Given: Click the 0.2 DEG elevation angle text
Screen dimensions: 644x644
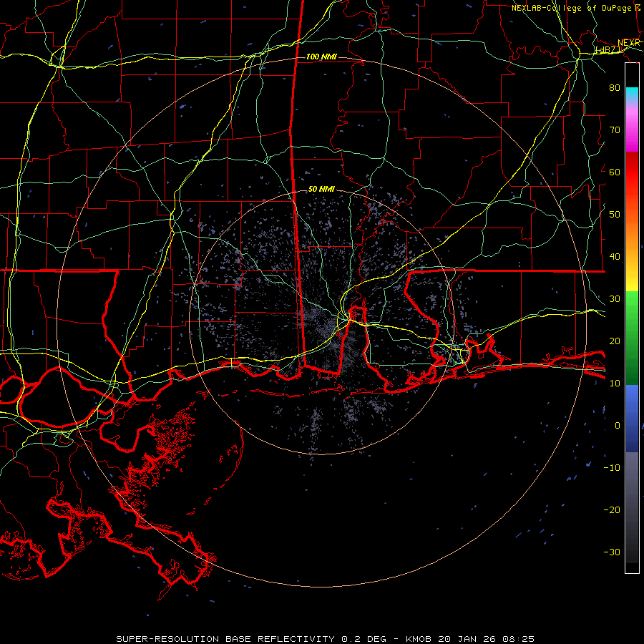Looking at the screenshot, I should tap(364, 639).
